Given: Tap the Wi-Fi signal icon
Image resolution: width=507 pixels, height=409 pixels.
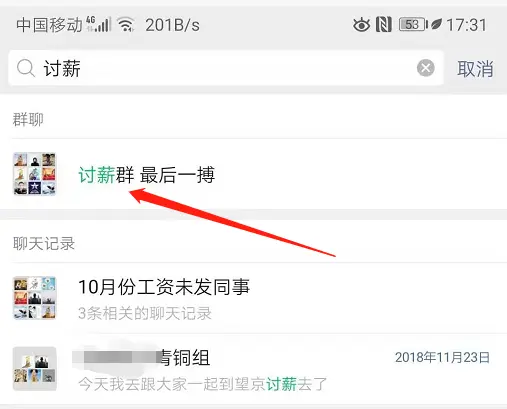Looking at the screenshot, I should (126, 25).
